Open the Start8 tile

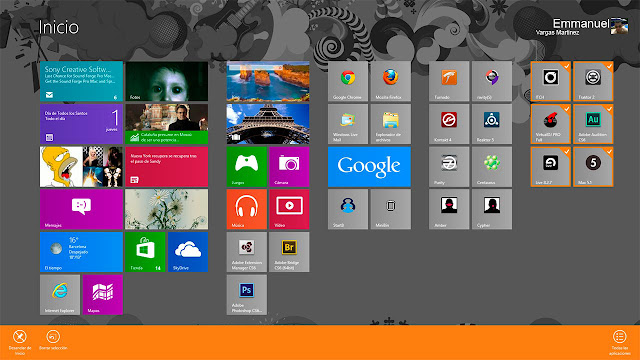coord(348,209)
